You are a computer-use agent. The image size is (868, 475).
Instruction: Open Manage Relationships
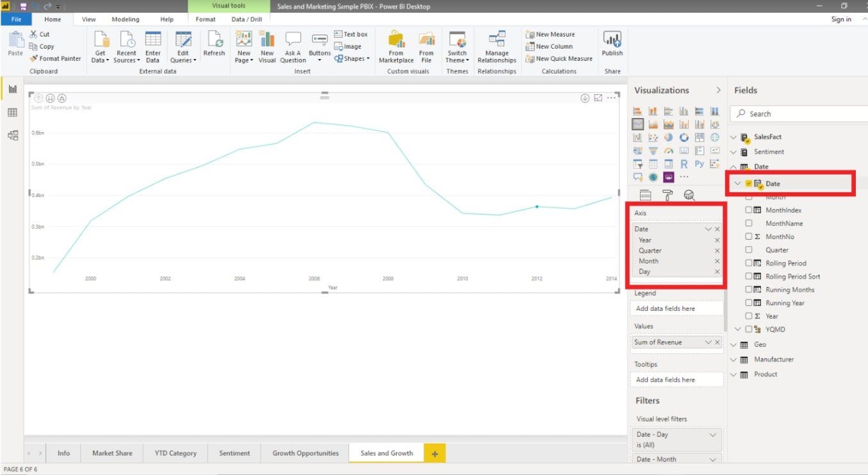[496, 47]
